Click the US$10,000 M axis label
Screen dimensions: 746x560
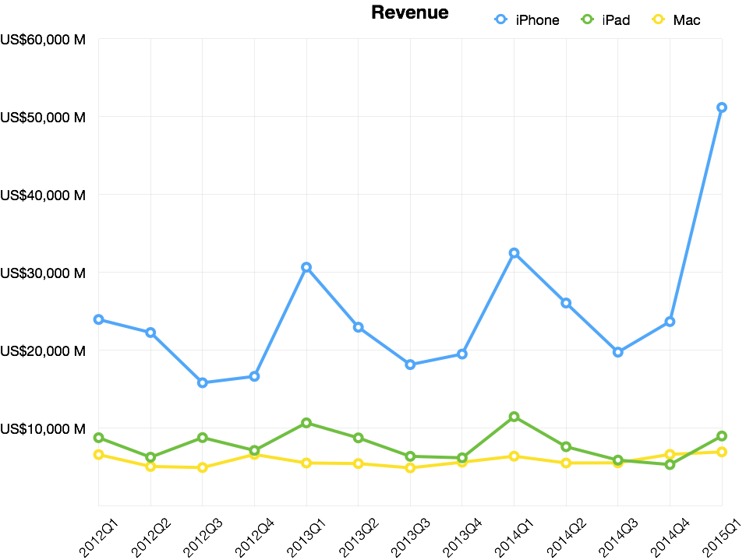43,429
